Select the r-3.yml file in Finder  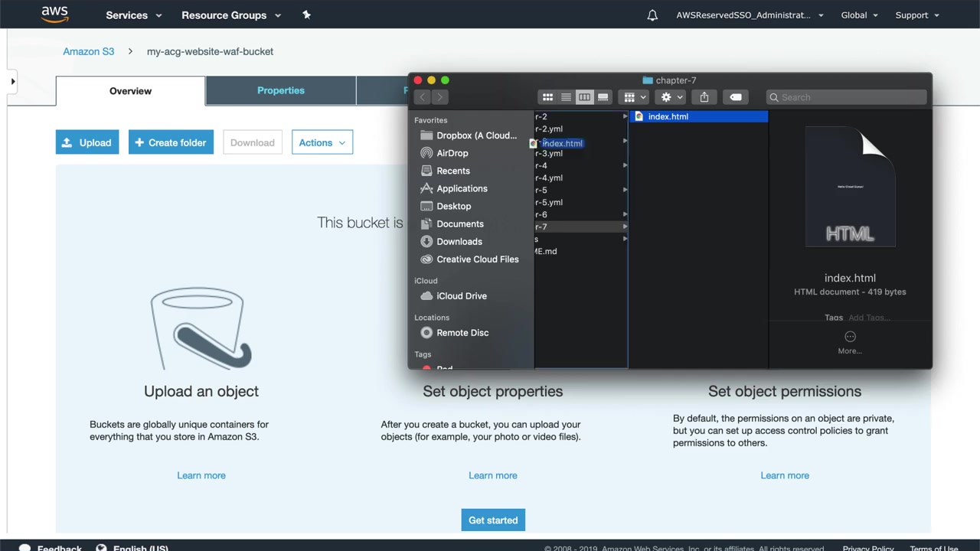tap(549, 153)
